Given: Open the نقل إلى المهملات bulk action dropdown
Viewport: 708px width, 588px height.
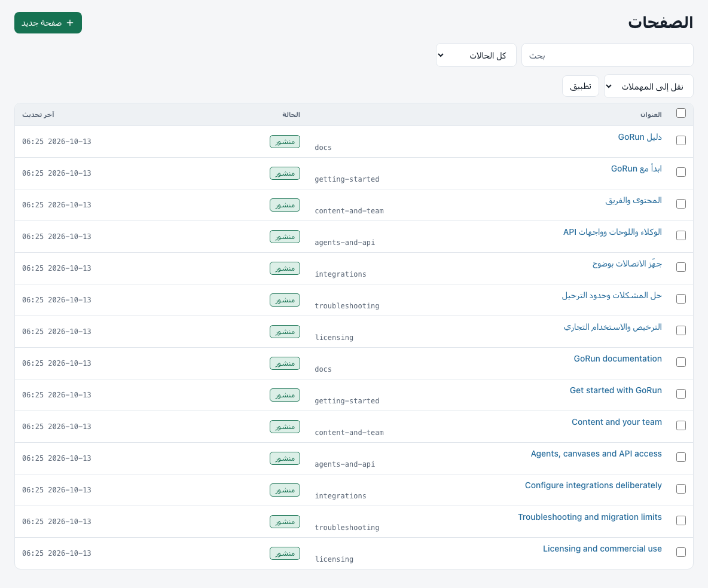Looking at the screenshot, I should 648,85.
